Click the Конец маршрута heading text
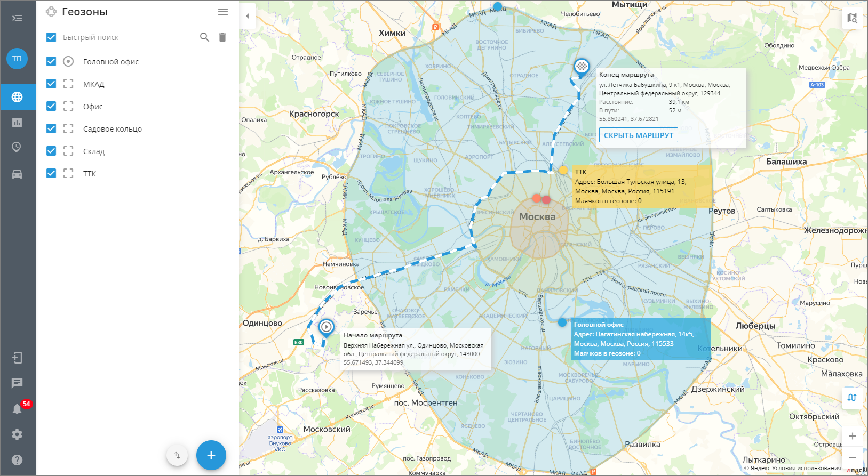This screenshot has width=868, height=476. pyautogui.click(x=626, y=75)
